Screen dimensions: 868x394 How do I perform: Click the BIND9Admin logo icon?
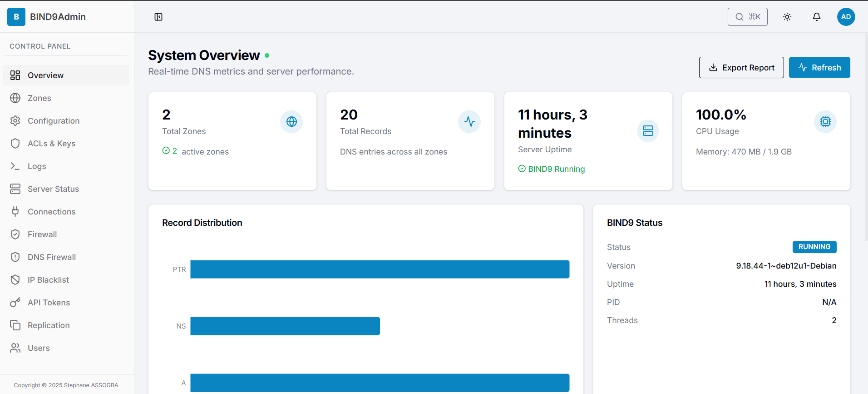(x=16, y=17)
